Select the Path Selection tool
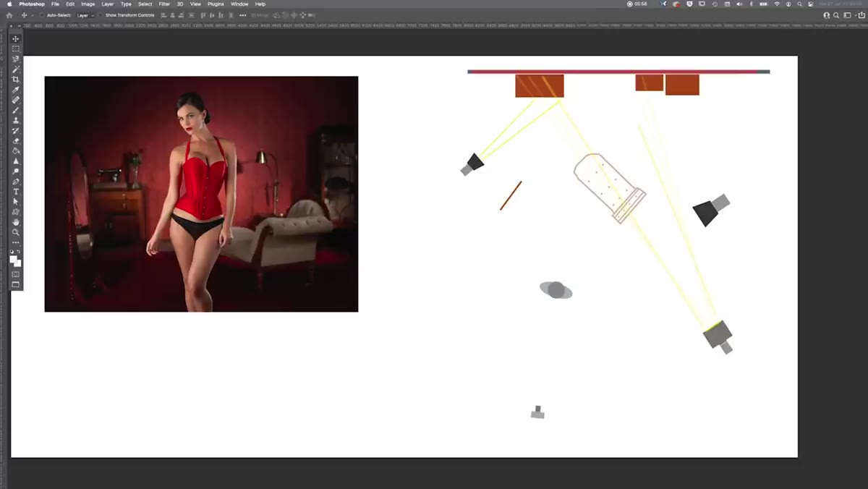This screenshot has width=868, height=489. click(x=16, y=201)
